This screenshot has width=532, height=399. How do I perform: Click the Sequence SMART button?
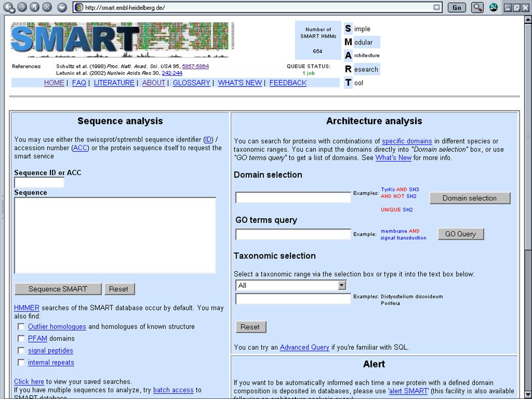point(58,289)
